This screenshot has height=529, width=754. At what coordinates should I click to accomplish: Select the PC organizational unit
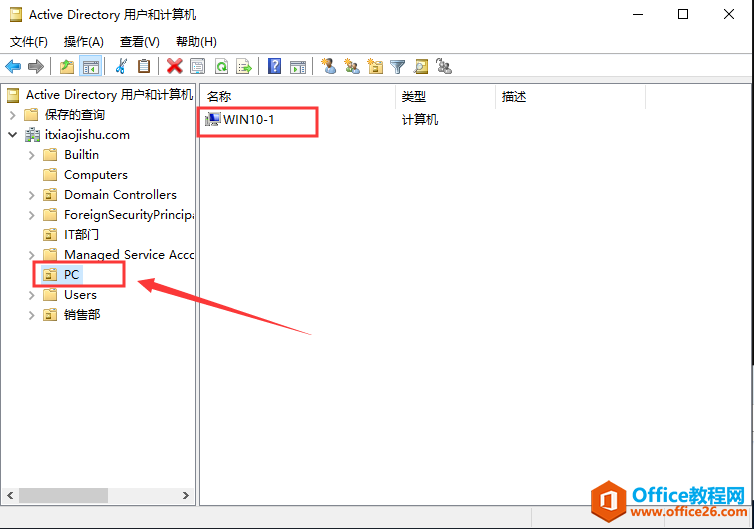click(71, 275)
